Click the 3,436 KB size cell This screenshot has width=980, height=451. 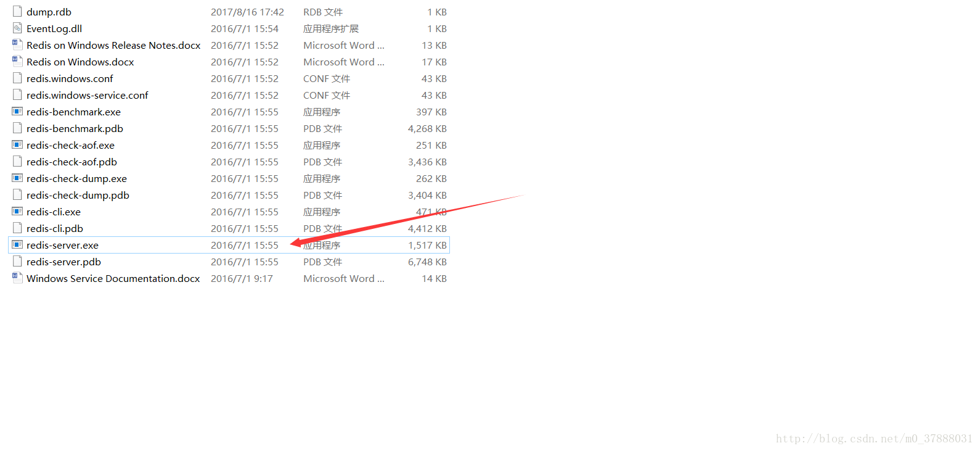coord(427,162)
